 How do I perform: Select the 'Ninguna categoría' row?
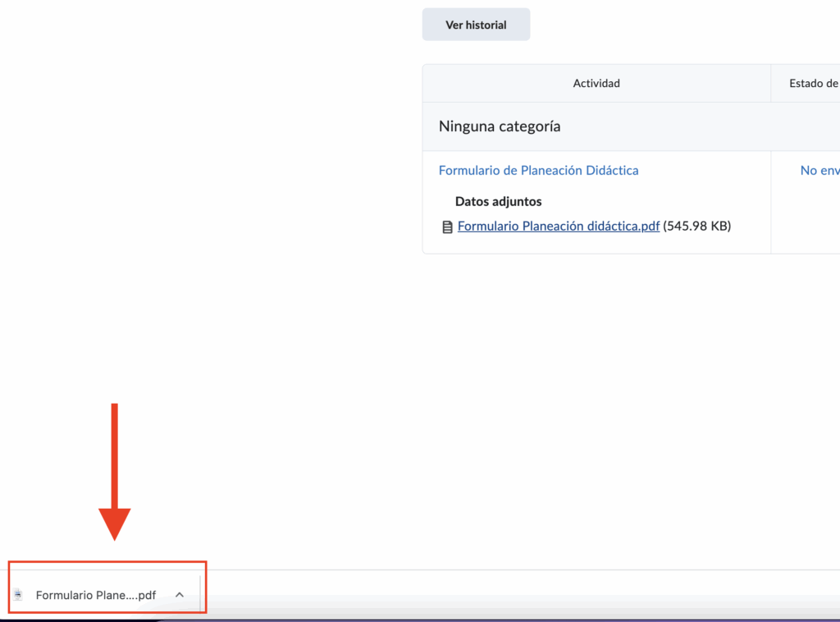(x=499, y=126)
